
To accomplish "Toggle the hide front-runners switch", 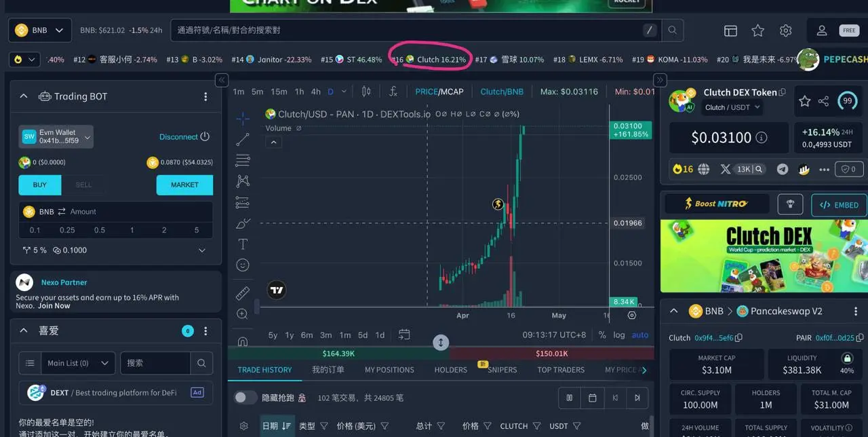I will click(245, 398).
